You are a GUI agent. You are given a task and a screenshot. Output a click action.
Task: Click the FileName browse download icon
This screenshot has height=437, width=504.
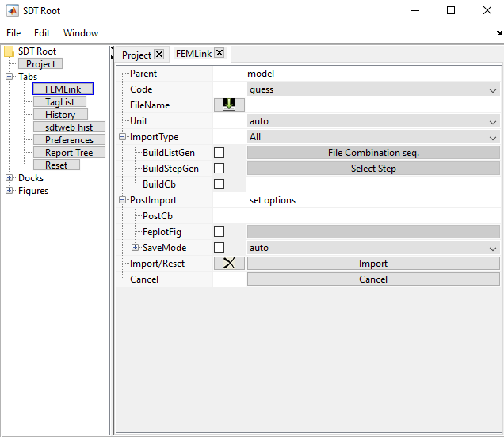point(229,105)
